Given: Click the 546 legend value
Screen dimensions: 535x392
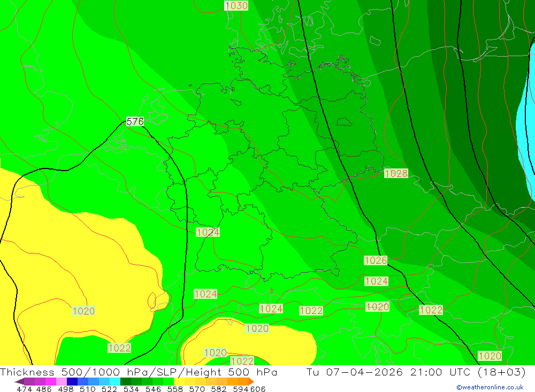Looking at the screenshot, I should 153,389.
